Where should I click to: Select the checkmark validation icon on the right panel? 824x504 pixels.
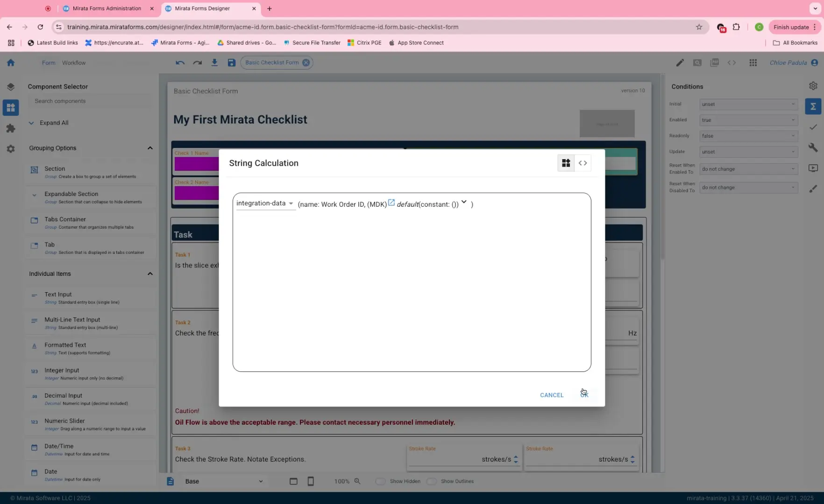point(813,126)
